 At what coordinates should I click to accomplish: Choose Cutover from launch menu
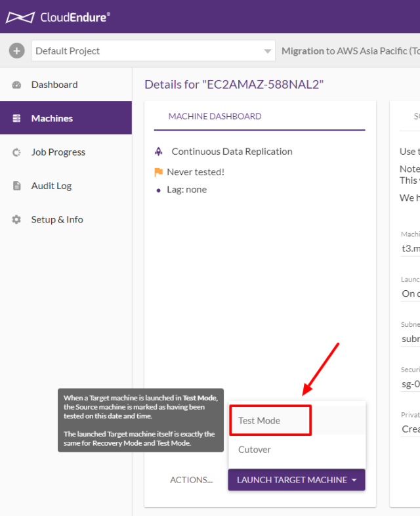pos(255,450)
